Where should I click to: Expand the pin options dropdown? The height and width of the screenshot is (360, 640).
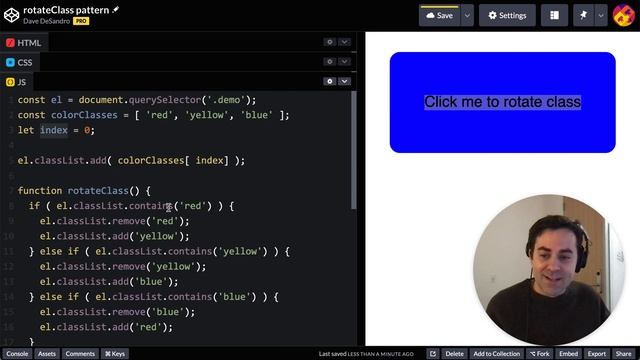[x=601, y=16]
